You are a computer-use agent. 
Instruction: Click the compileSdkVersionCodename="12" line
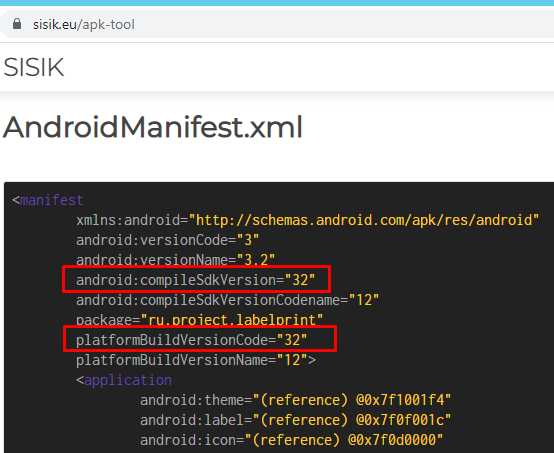[x=228, y=300]
